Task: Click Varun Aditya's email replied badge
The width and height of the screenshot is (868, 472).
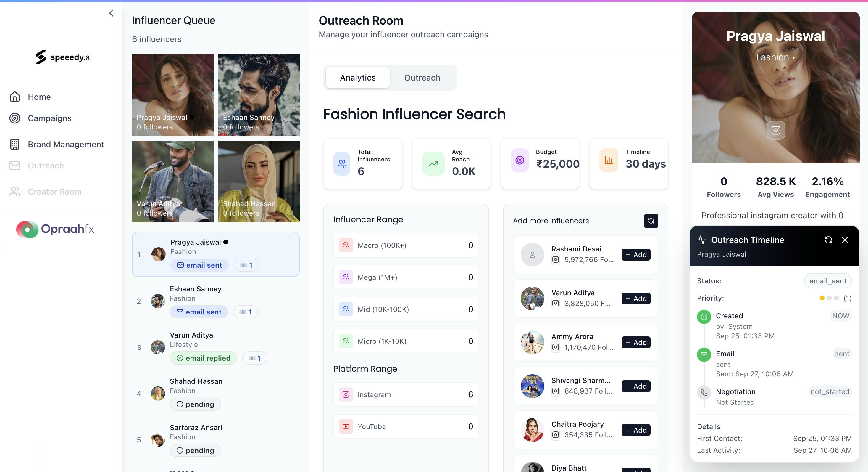Action: (203, 358)
